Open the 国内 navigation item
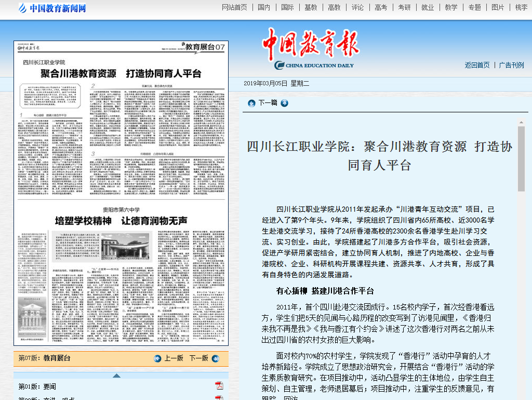The image size is (532, 400). (x=264, y=7)
